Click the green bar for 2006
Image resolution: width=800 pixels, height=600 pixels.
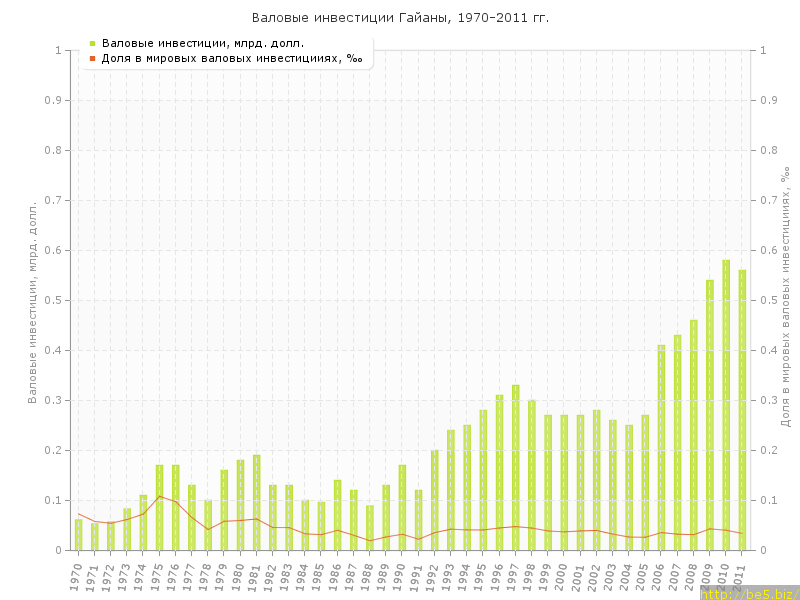[x=661, y=447]
